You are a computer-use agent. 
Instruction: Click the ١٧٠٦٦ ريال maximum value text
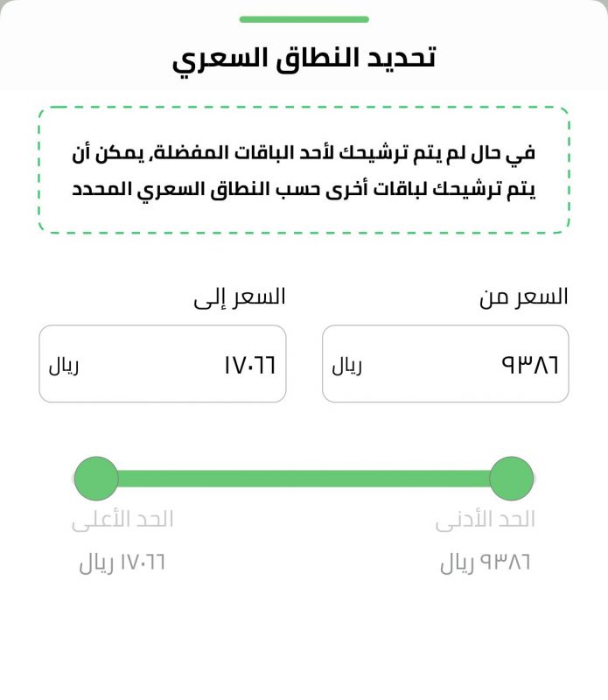tap(122, 563)
